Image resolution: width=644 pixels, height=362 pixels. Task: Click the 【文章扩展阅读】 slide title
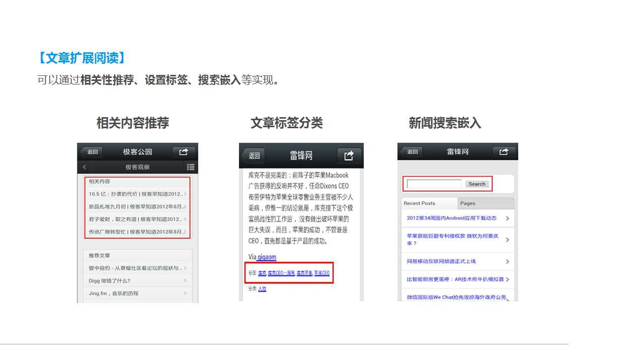(x=81, y=58)
